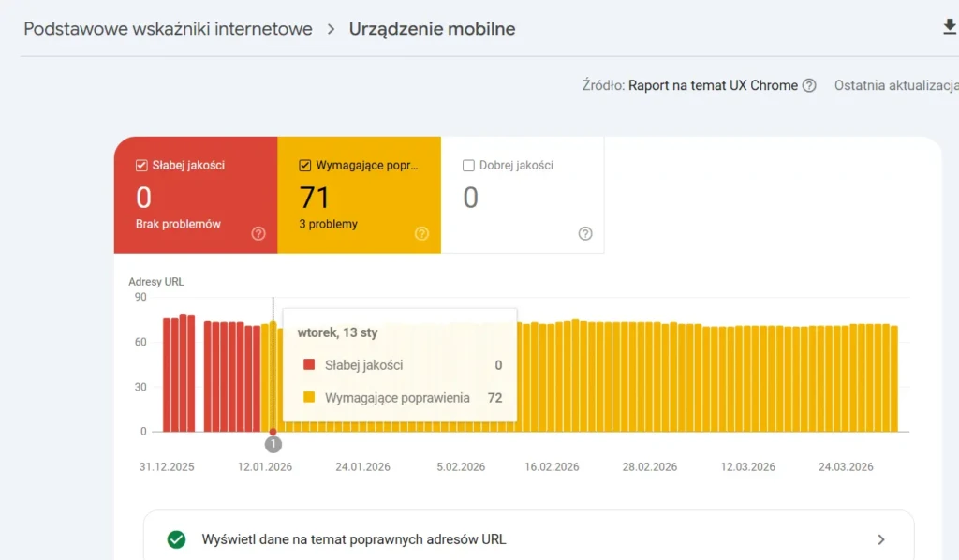The image size is (959, 560).
Task: Select Urządzenie mobilne in the breadcrumb
Action: click(x=432, y=28)
